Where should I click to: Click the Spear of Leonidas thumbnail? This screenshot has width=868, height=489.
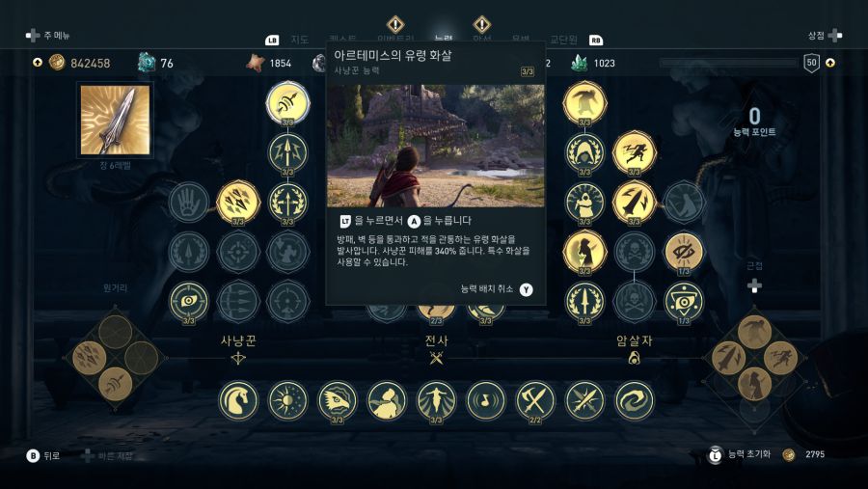click(x=115, y=121)
